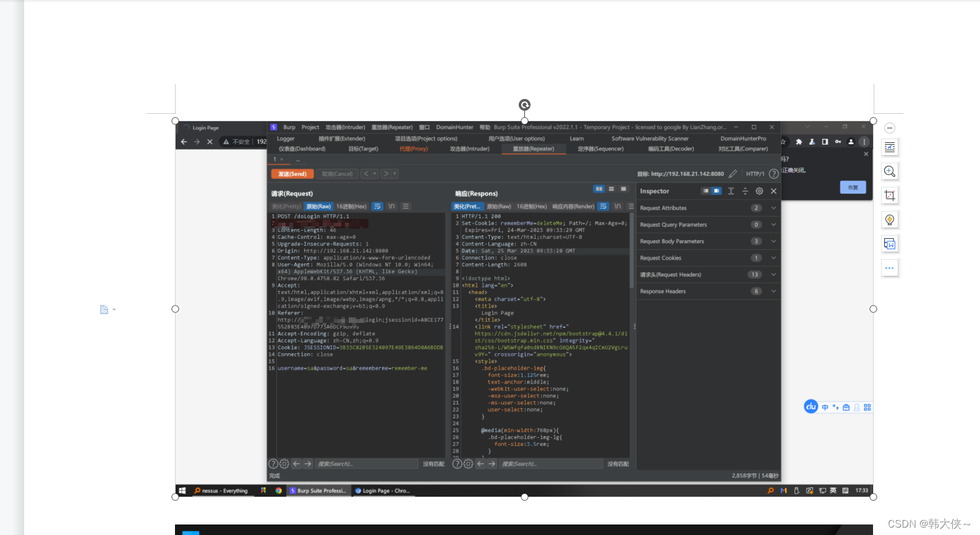This screenshot has height=535, width=980.
Task: Switch Inspector to left-docked layout toggle
Action: 705,191
